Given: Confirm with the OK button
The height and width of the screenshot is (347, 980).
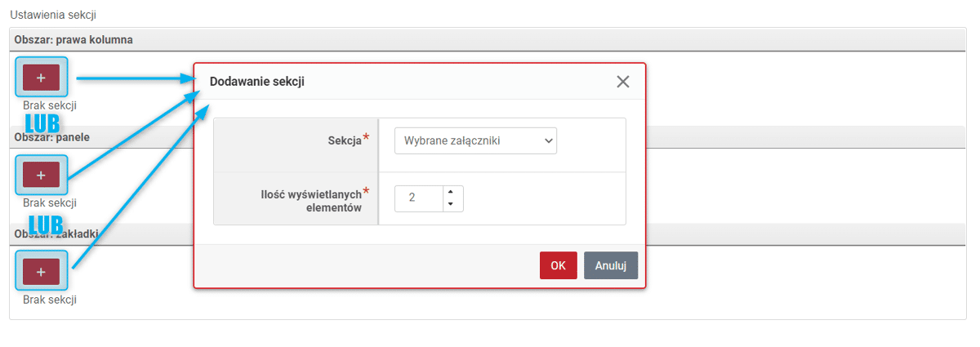Looking at the screenshot, I should 558,265.
